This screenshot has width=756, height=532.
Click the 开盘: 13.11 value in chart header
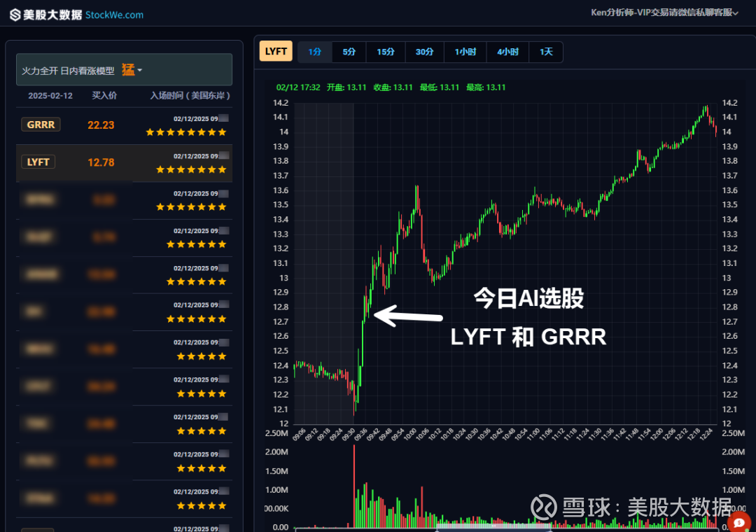pyautogui.click(x=346, y=87)
